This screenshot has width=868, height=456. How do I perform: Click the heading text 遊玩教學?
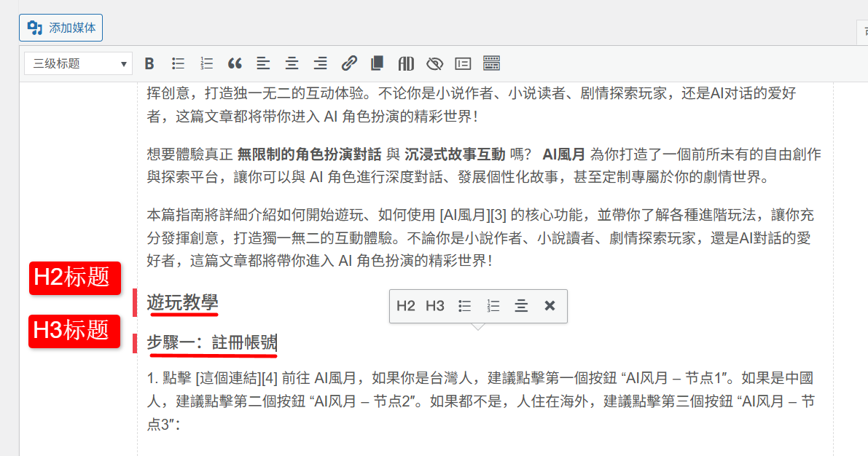[183, 302]
